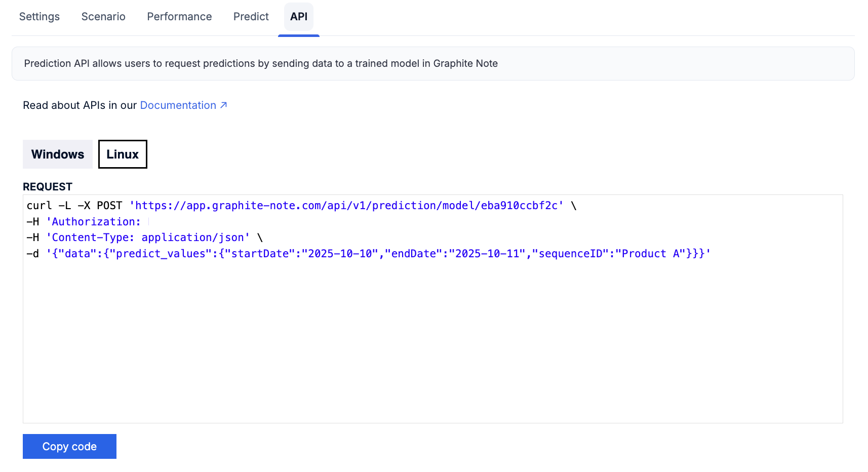Switch request code to Windows format
Screen dimensions: 868x472
tap(58, 154)
